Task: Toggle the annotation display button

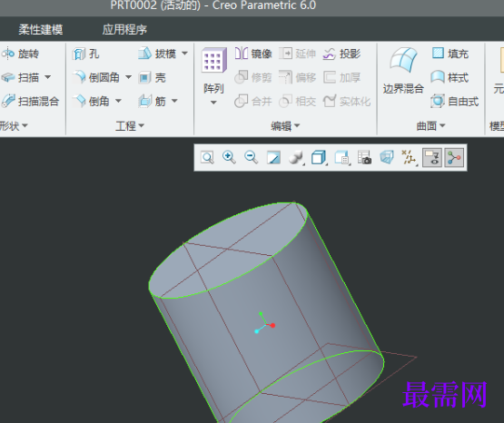Action: [x=432, y=157]
